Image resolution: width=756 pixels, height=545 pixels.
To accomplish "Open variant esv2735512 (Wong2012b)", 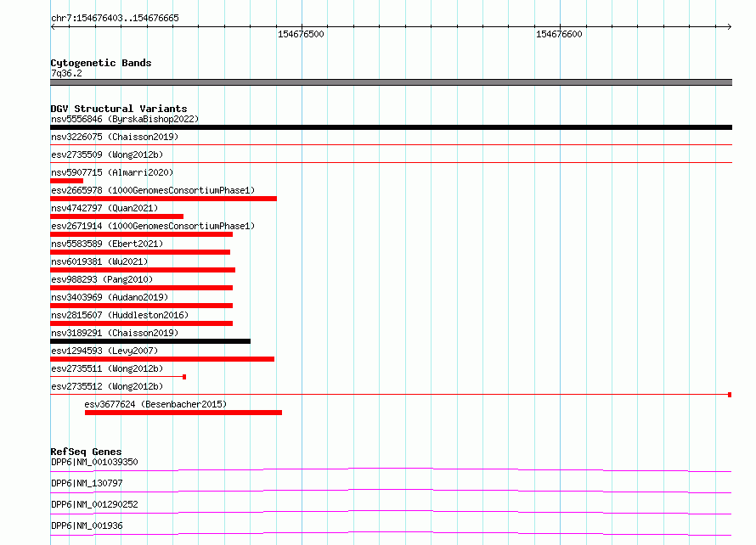I will pos(107,386).
